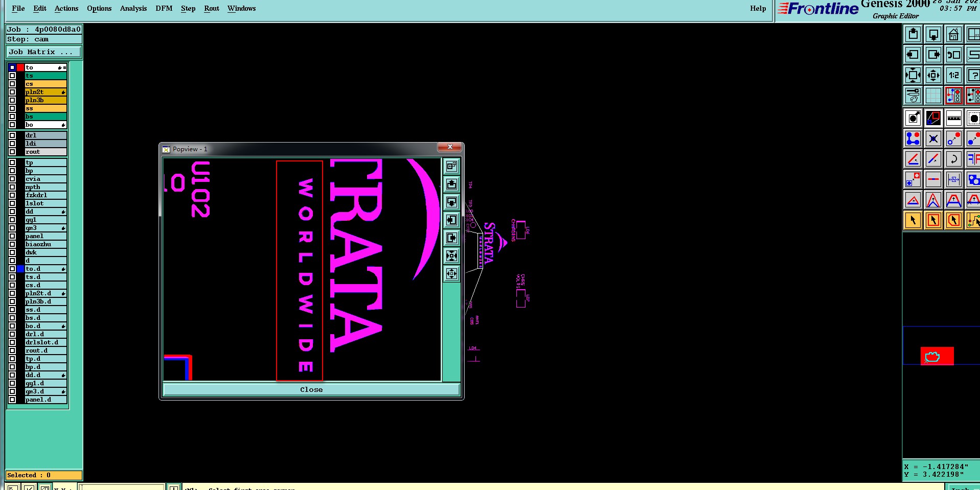
Task: Click the blue color swatch beside layer to.d
Action: [20, 269]
